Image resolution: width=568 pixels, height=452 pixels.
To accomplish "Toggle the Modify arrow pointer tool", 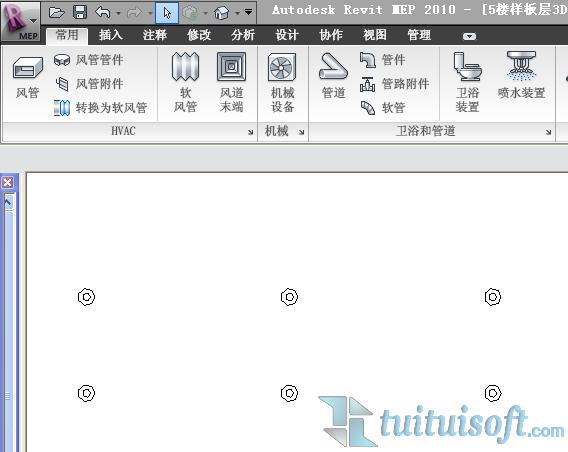I will click(x=167, y=13).
